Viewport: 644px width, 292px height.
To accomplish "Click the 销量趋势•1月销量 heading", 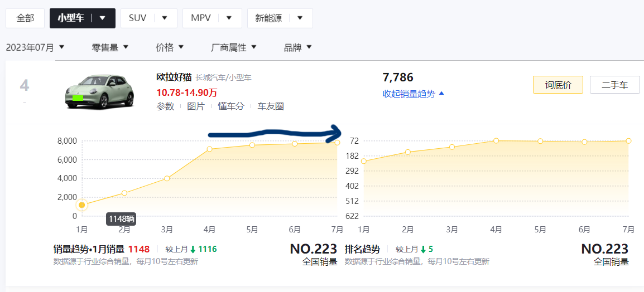I will click(x=89, y=249).
